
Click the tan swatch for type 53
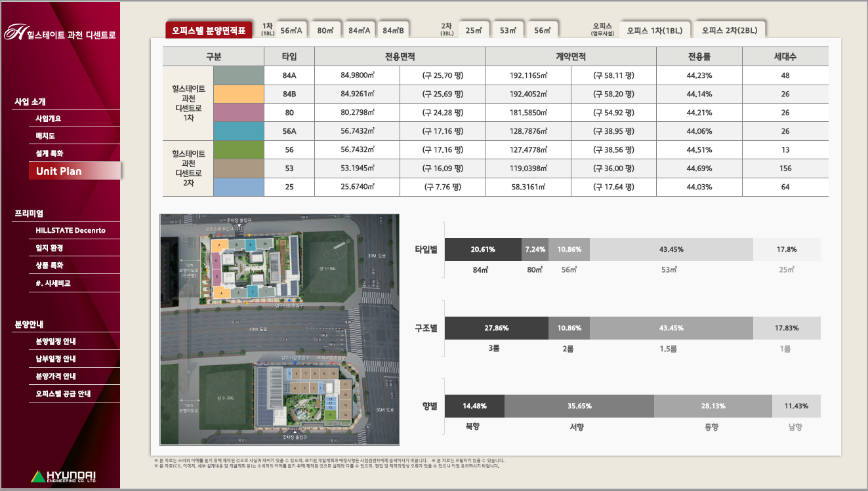tap(239, 168)
